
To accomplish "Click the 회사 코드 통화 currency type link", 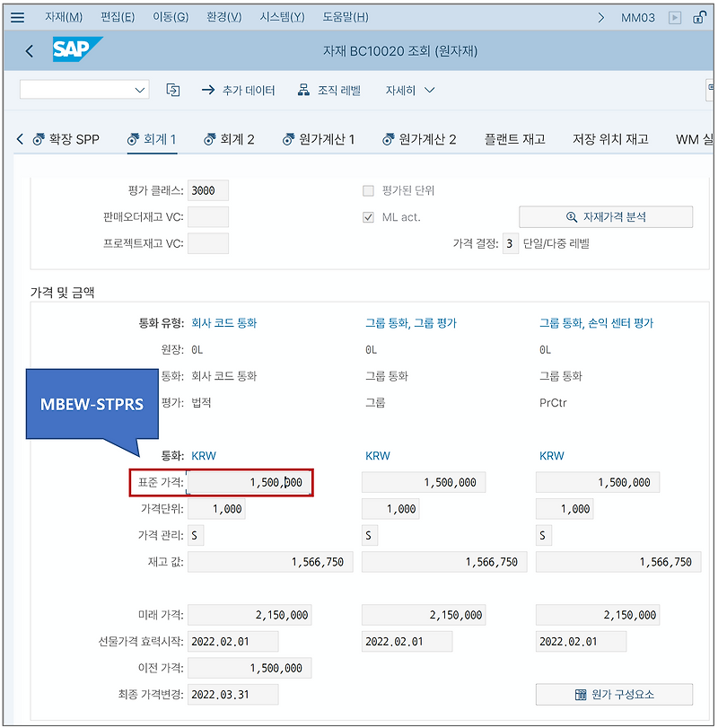I will pyautogui.click(x=224, y=322).
